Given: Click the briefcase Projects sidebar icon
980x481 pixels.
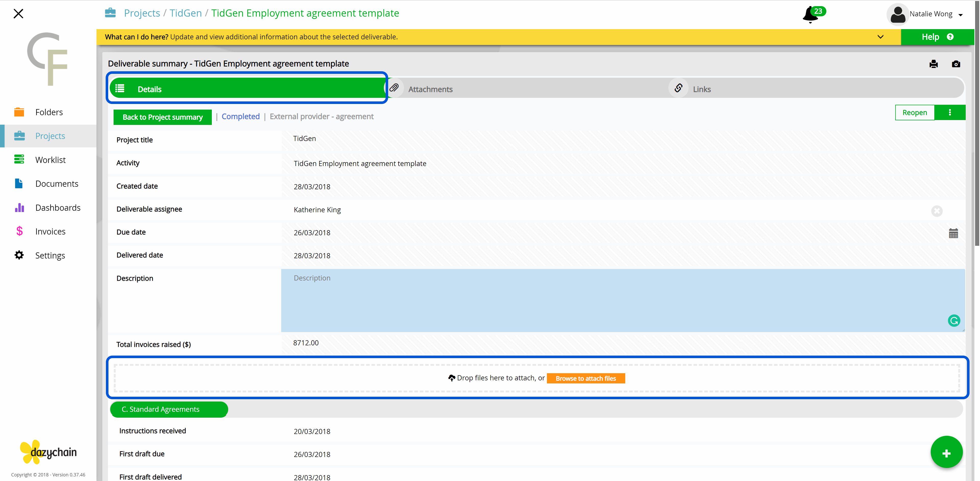Looking at the screenshot, I should (x=19, y=136).
